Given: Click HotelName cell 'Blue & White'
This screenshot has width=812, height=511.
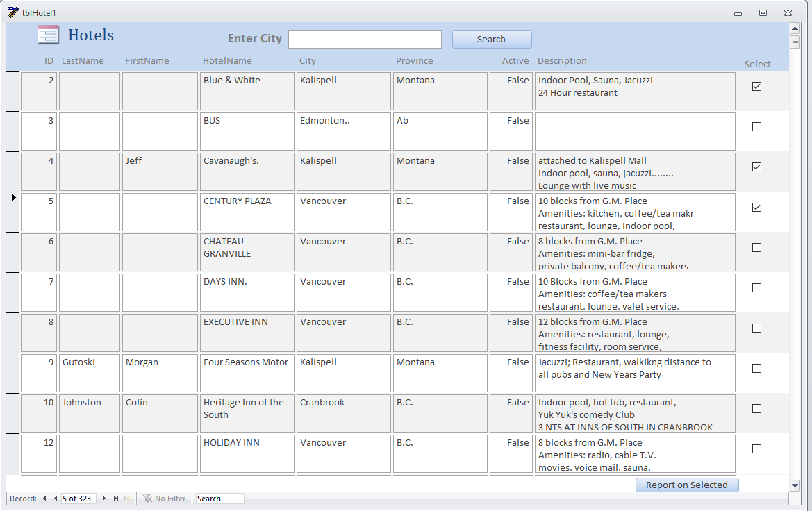Looking at the screenshot, I should point(247,91).
